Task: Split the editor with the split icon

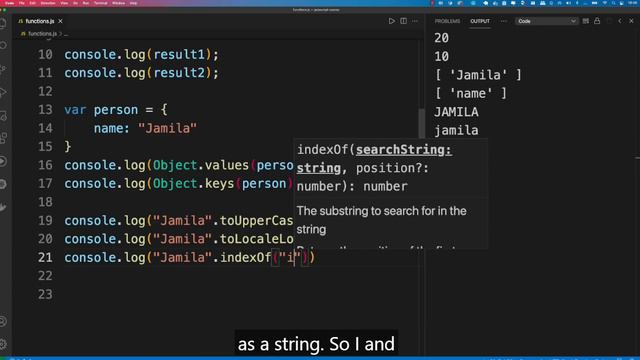Action: point(403,21)
